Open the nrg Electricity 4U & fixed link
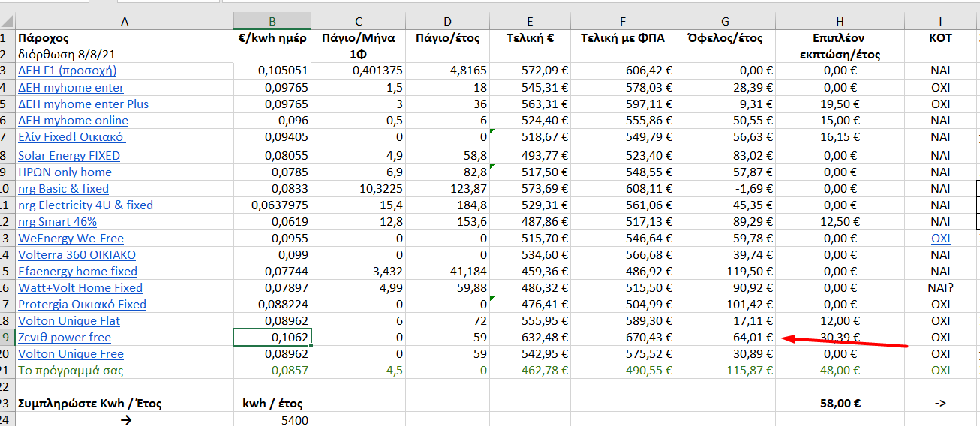The width and height of the screenshot is (980, 426). 86,205
